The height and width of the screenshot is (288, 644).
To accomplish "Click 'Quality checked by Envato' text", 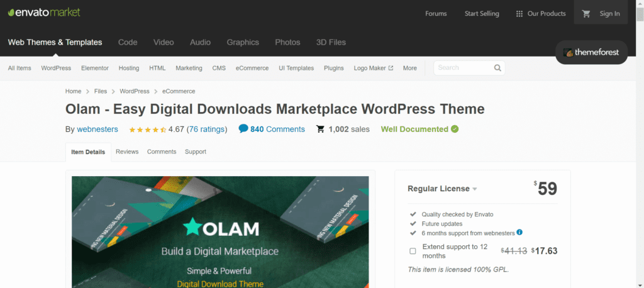I will pyautogui.click(x=457, y=214).
